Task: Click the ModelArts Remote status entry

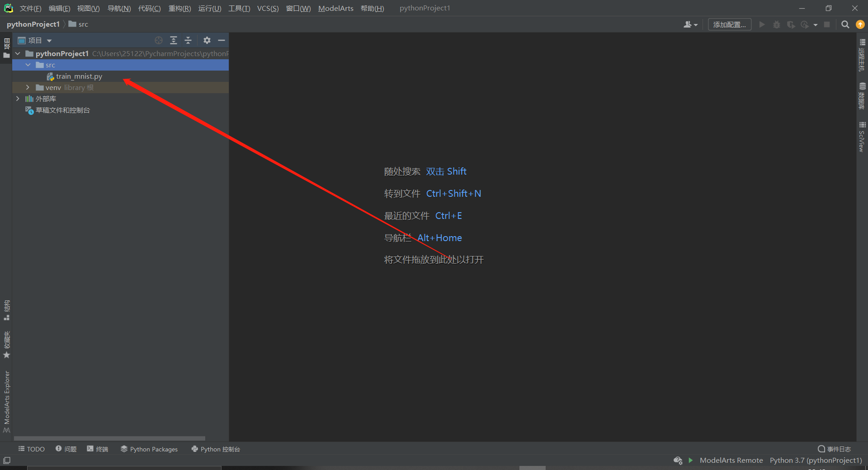Action: coord(731,461)
